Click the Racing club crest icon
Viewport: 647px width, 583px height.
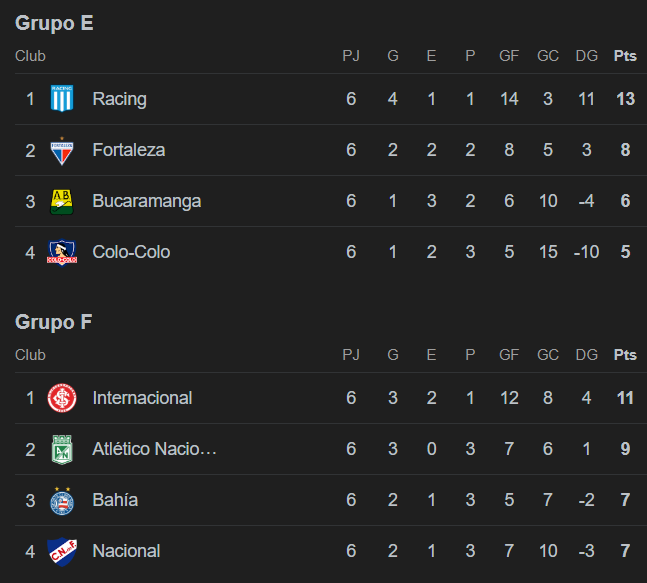pyautogui.click(x=62, y=99)
